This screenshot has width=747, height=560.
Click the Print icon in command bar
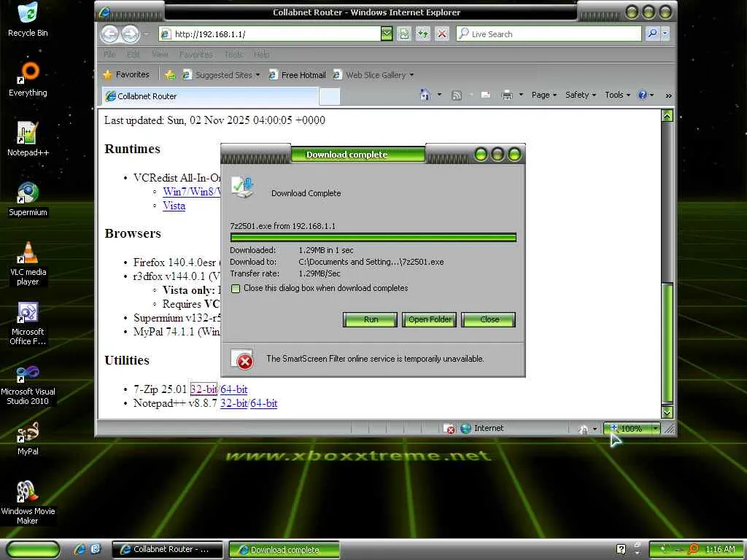pyautogui.click(x=507, y=96)
